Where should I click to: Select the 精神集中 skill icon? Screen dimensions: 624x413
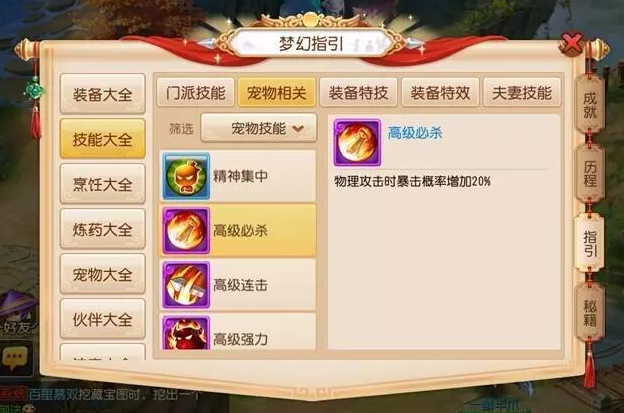[186, 176]
